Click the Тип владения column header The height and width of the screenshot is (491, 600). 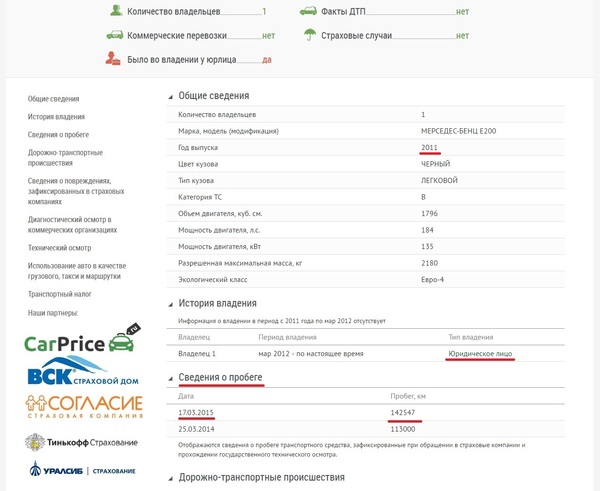tap(471, 337)
